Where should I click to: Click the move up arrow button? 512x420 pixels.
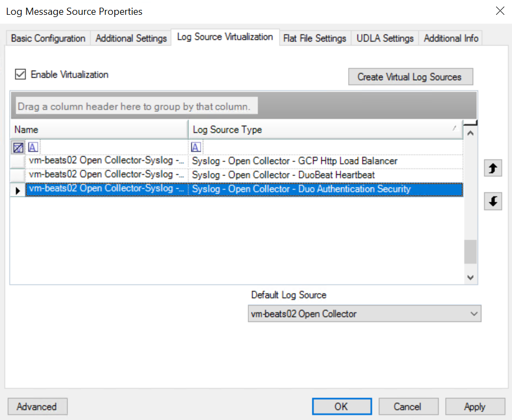coord(493,169)
